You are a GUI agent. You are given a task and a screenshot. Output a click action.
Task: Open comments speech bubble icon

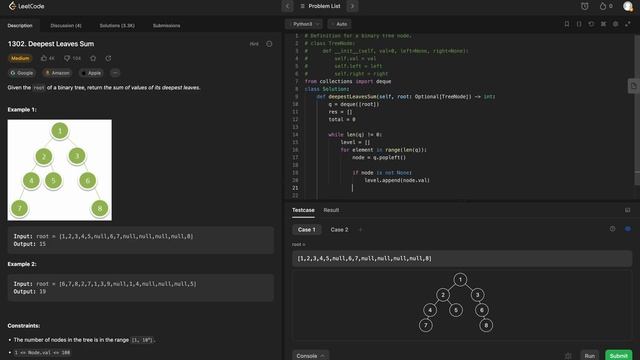pos(67,58)
